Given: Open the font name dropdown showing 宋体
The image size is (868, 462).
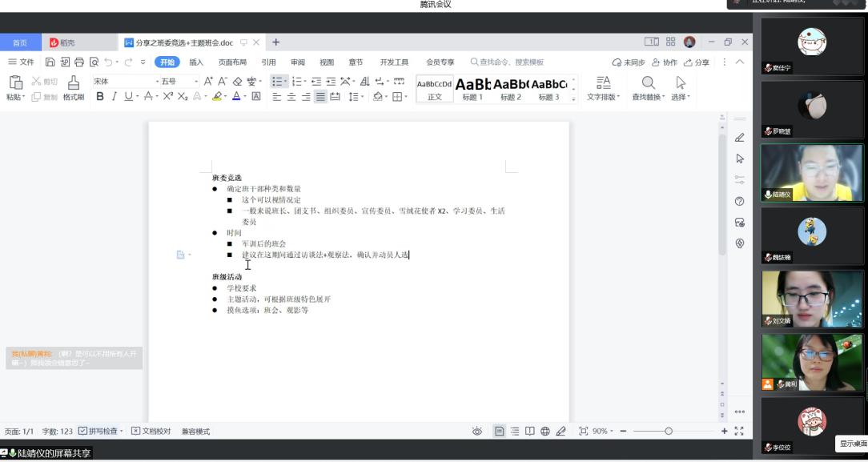Looking at the screenshot, I should [x=126, y=81].
